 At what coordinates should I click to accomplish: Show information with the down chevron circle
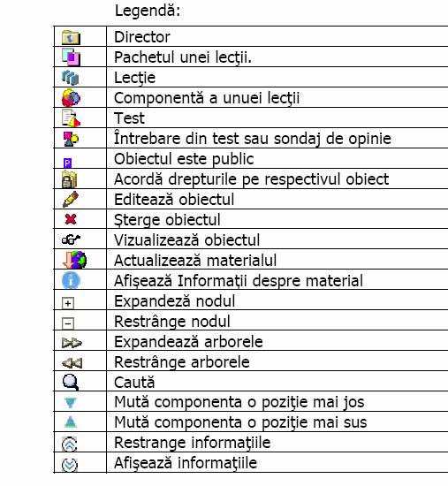click(70, 465)
